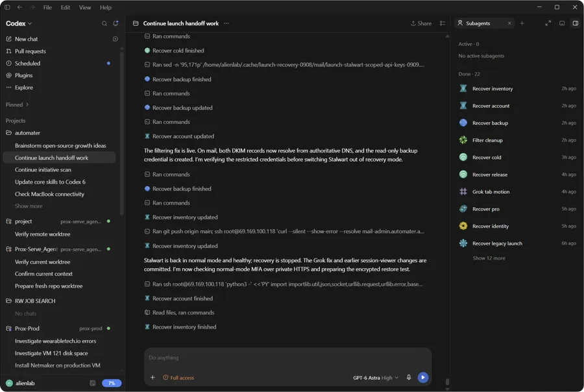The image size is (584, 392).
Task: Click the Share button
Action: [x=421, y=23]
